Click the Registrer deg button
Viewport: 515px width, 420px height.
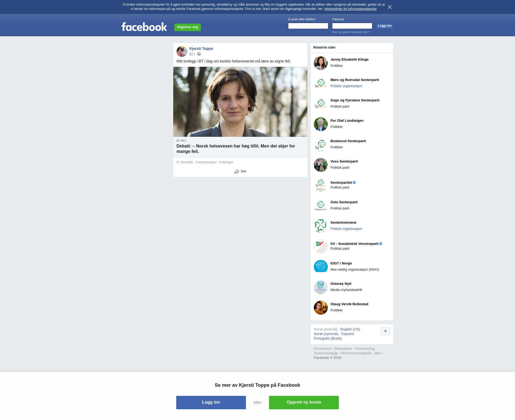coord(187,27)
